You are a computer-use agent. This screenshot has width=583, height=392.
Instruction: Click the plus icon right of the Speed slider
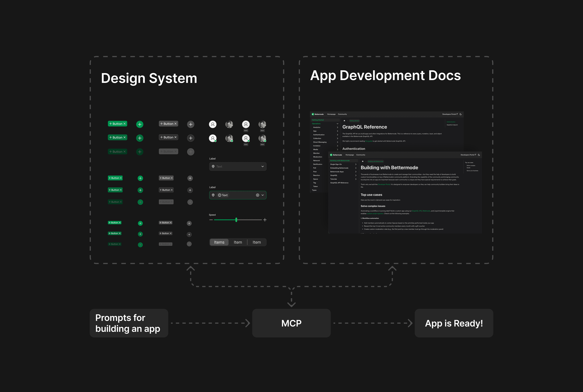pos(265,220)
